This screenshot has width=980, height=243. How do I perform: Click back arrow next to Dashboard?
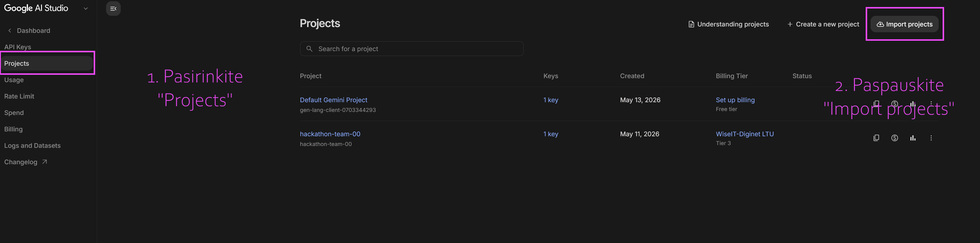9,30
